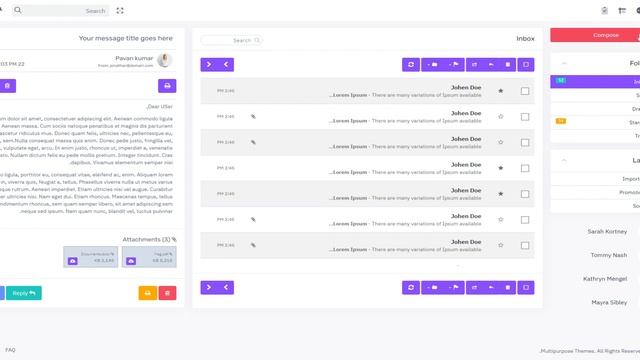Viewport: 640px width, 360px height.
Task: Open the FAQ link in footer
Action: [10, 350]
